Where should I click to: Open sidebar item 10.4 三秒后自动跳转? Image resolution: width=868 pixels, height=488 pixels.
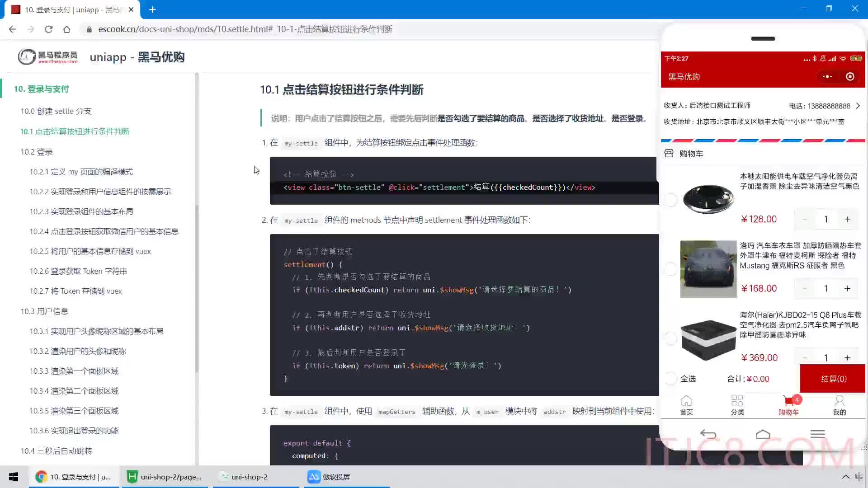57,451
